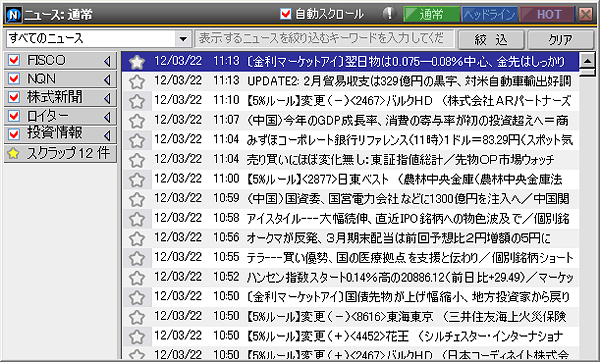Switch to the 通常 view tab
This screenshot has height=362, width=600.
click(431, 15)
